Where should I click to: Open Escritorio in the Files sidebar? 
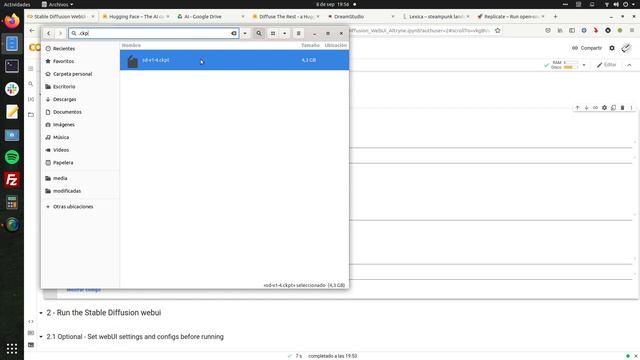(80, 87)
